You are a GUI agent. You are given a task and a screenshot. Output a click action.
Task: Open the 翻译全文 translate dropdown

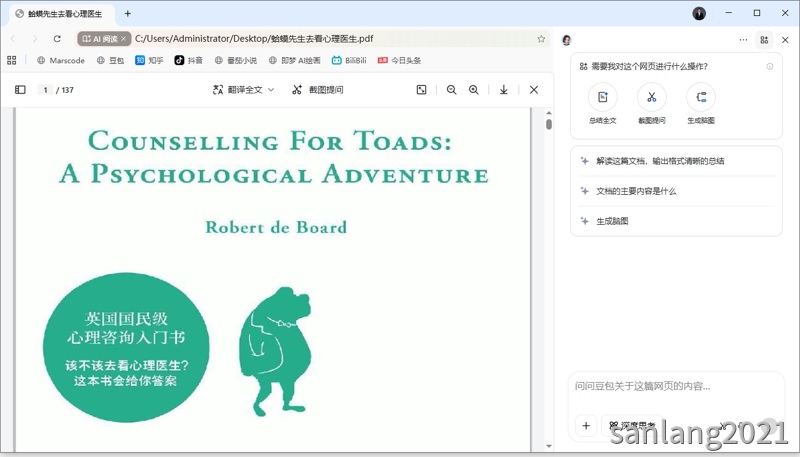pos(243,90)
